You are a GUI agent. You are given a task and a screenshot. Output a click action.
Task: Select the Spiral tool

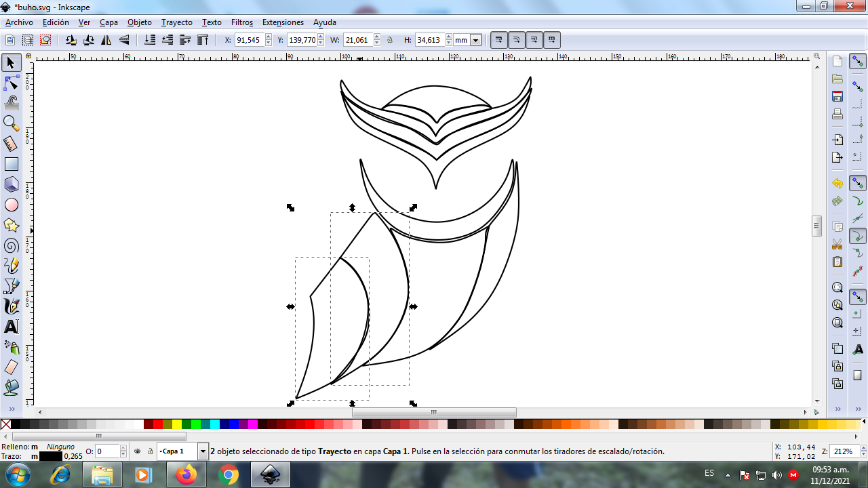click(11, 245)
